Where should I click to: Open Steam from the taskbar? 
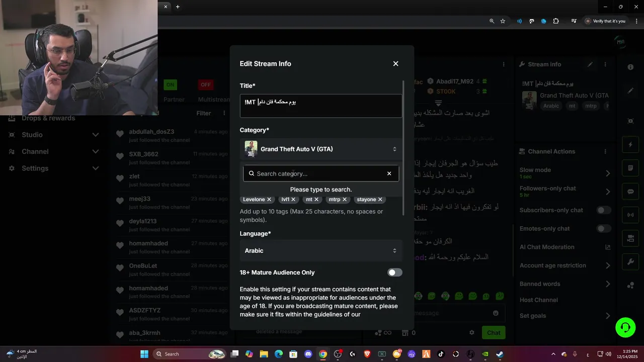coord(500,354)
